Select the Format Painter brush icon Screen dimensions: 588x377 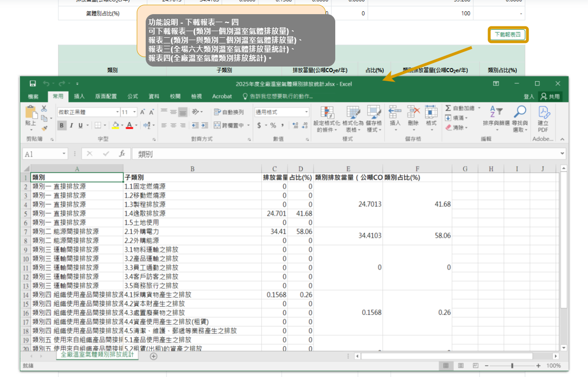(44, 127)
